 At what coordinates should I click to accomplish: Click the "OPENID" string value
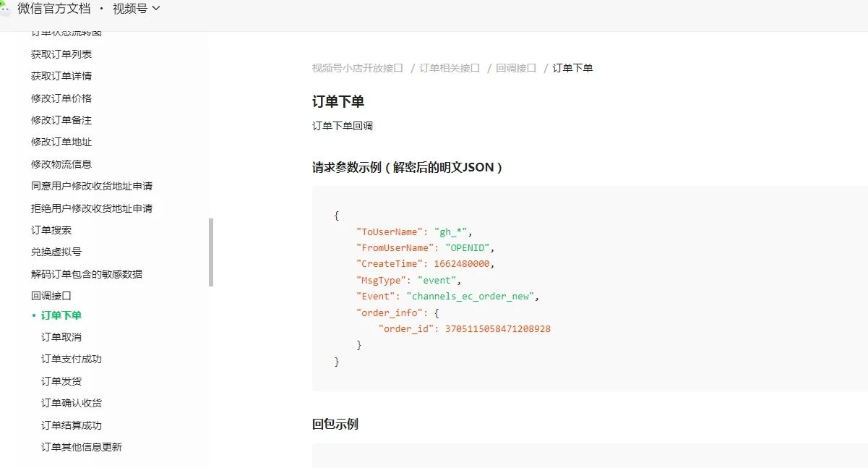(x=468, y=248)
